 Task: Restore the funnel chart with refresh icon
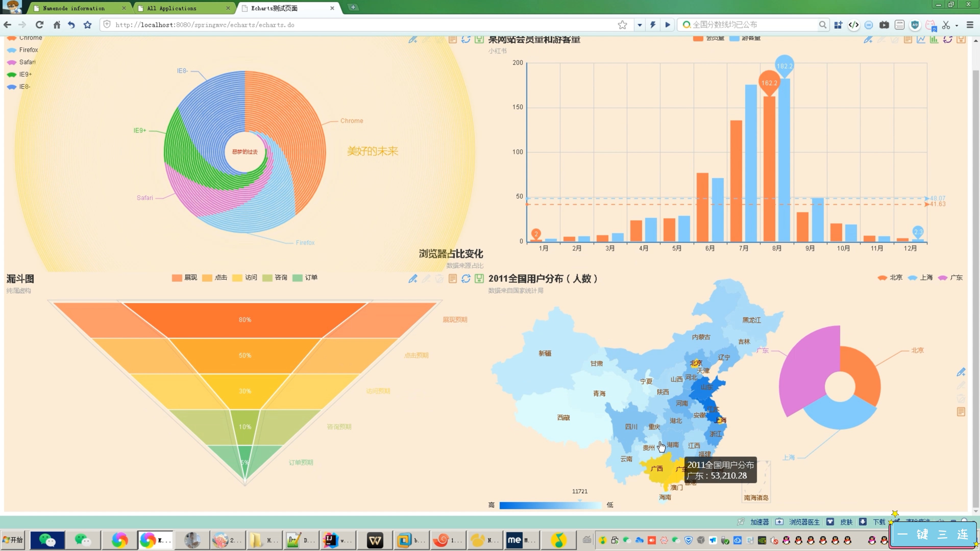click(466, 279)
